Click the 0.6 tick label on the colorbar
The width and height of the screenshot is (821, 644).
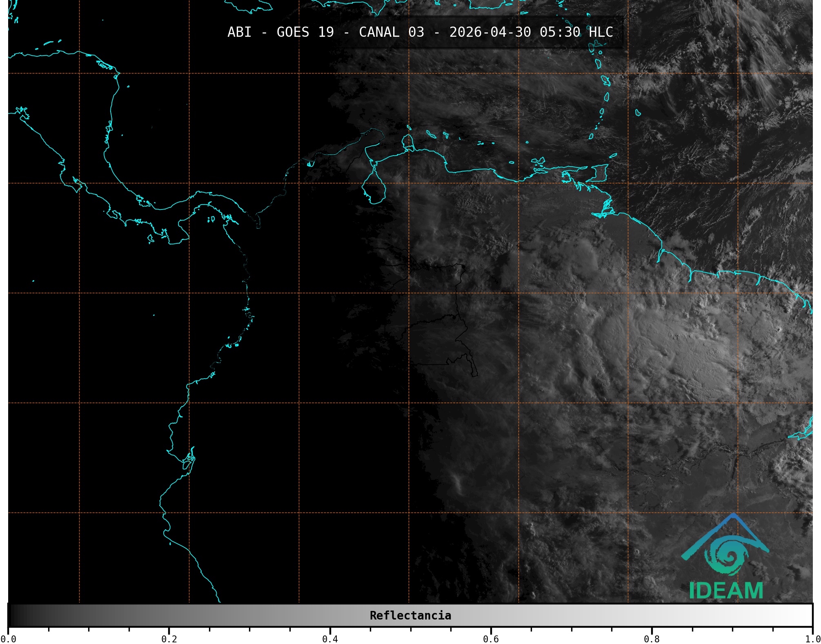(x=491, y=639)
